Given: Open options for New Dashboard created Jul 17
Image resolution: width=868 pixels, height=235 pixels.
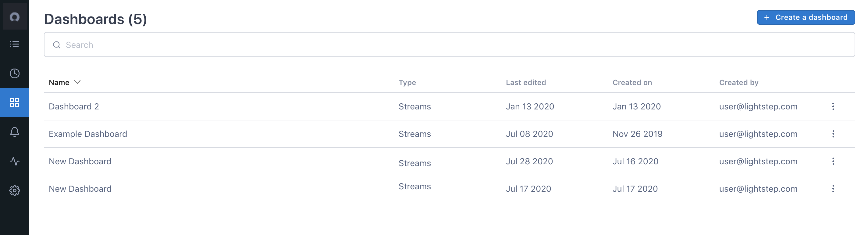Looking at the screenshot, I should pos(833,189).
